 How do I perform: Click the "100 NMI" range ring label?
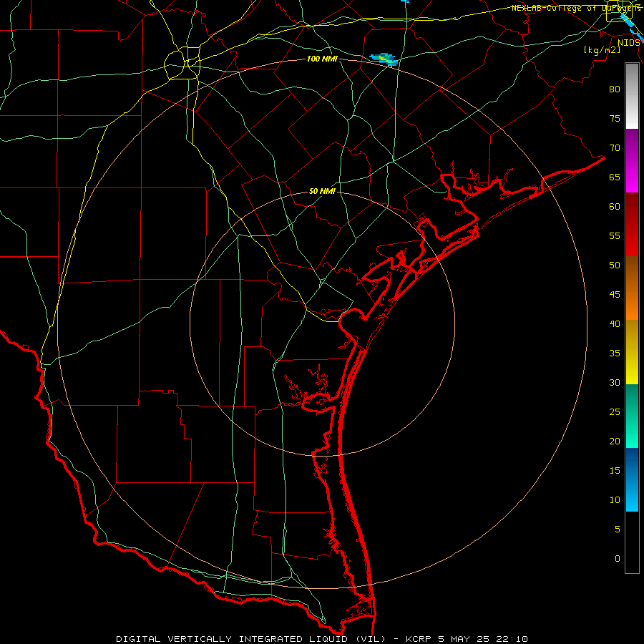tap(322, 59)
